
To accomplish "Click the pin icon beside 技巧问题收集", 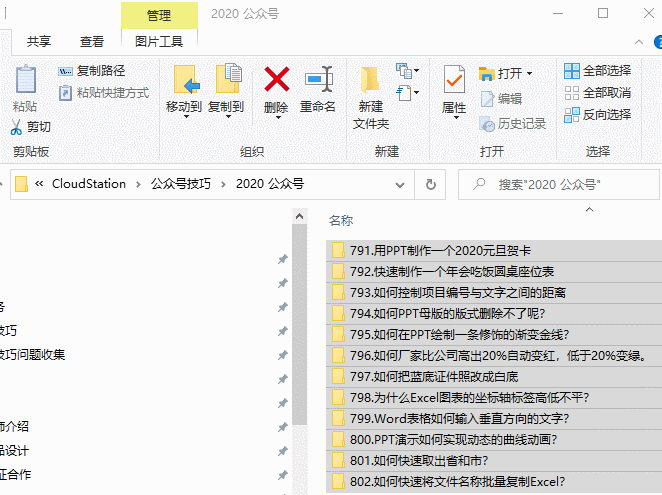I will click(x=282, y=355).
